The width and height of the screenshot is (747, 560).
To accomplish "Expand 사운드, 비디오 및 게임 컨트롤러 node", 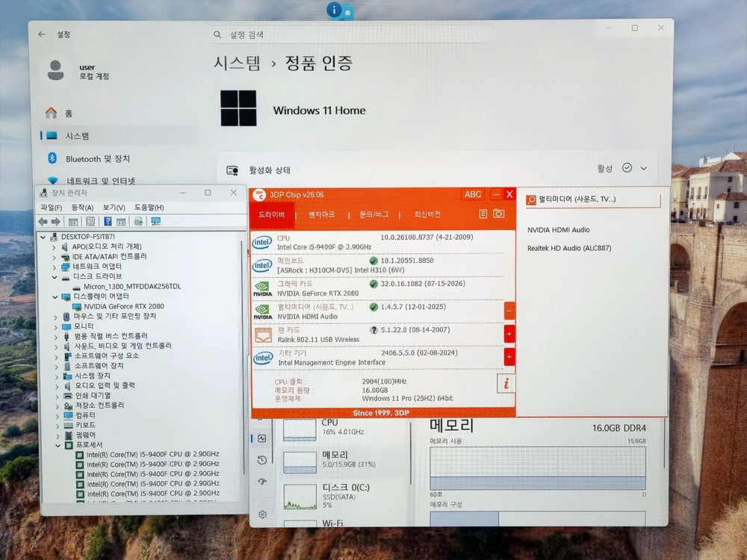I will 56,346.
